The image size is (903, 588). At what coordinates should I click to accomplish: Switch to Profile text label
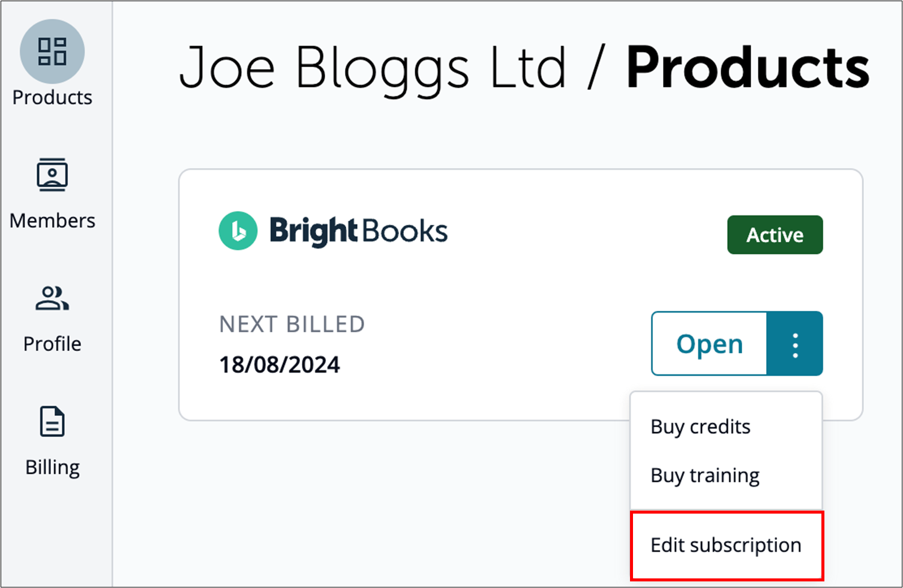[52, 344]
